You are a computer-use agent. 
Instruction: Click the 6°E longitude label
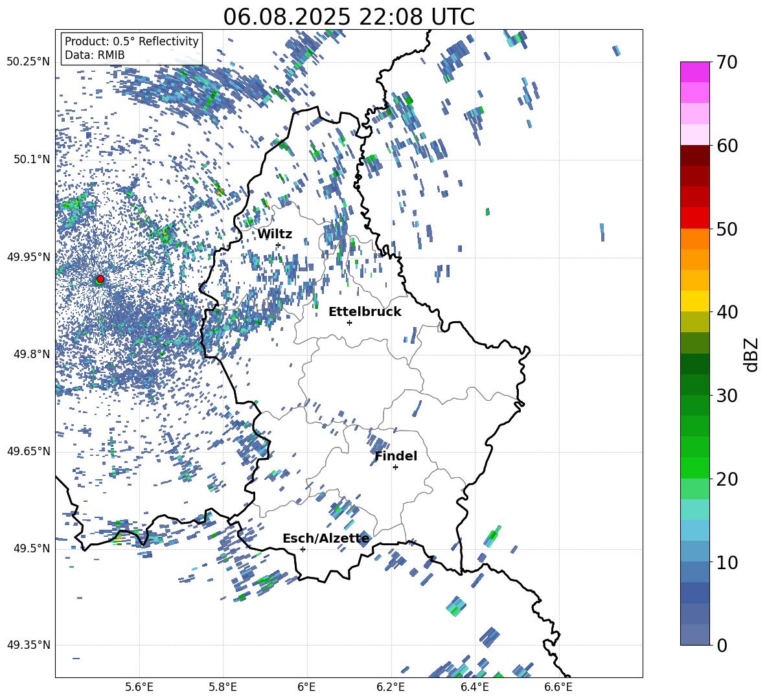306,688
